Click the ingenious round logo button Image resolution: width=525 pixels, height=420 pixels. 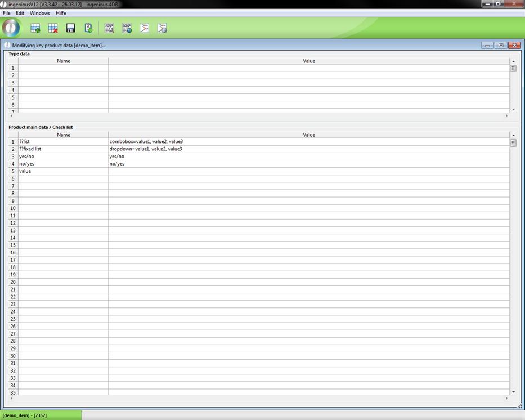pos(11,28)
